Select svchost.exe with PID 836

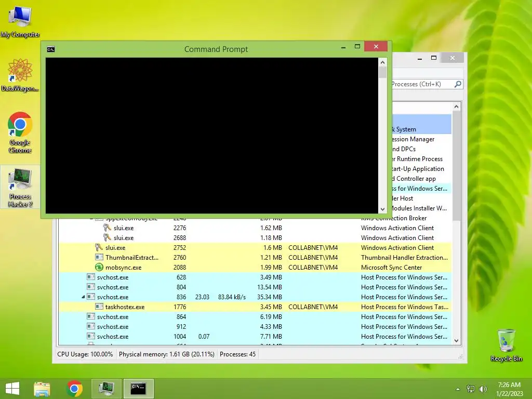(255, 297)
